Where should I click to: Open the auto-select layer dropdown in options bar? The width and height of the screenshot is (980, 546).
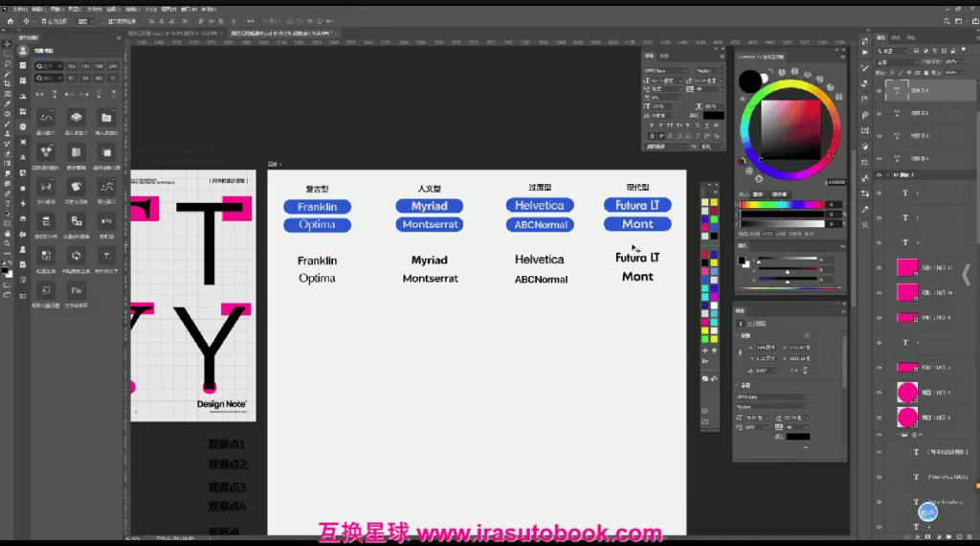click(x=85, y=21)
